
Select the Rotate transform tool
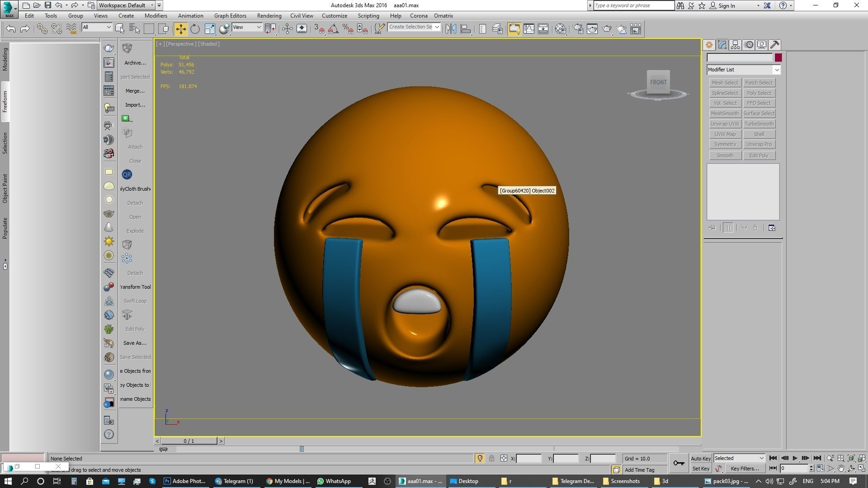(x=195, y=29)
